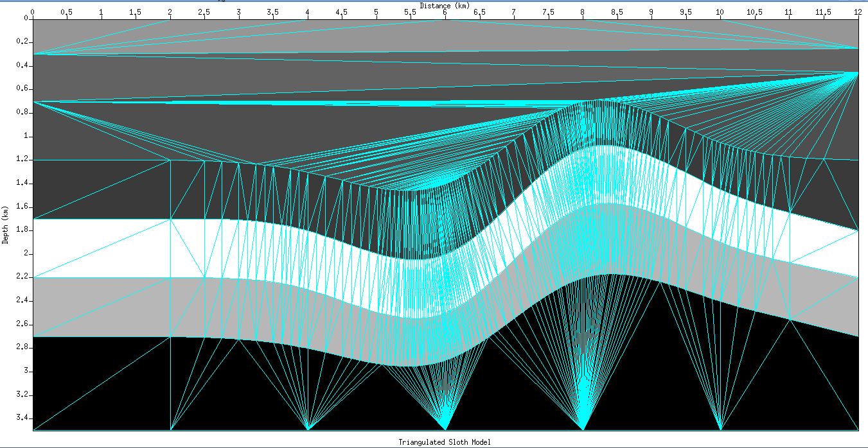Click the "10.5" distance tick label
868x448 pixels.
point(754,12)
